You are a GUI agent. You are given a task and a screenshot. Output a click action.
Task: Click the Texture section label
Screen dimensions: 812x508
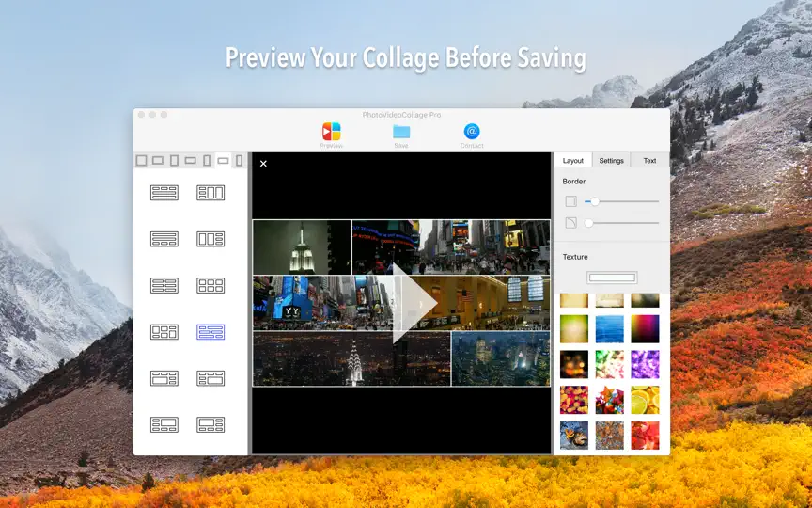tap(575, 257)
